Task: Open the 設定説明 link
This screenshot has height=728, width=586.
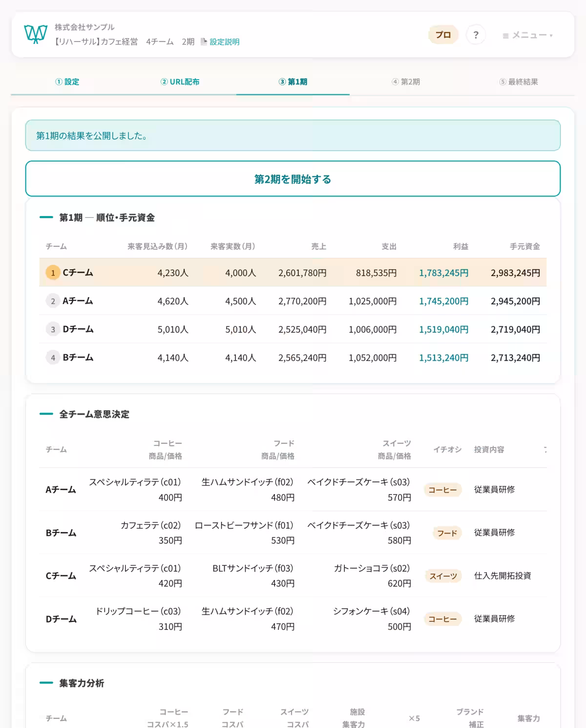Action: 225,42
